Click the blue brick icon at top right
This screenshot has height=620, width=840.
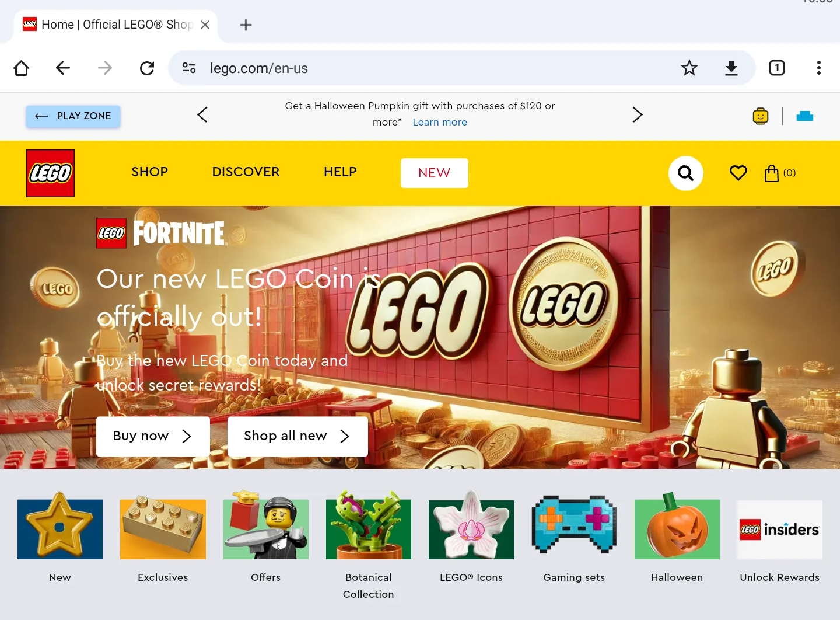(x=805, y=116)
